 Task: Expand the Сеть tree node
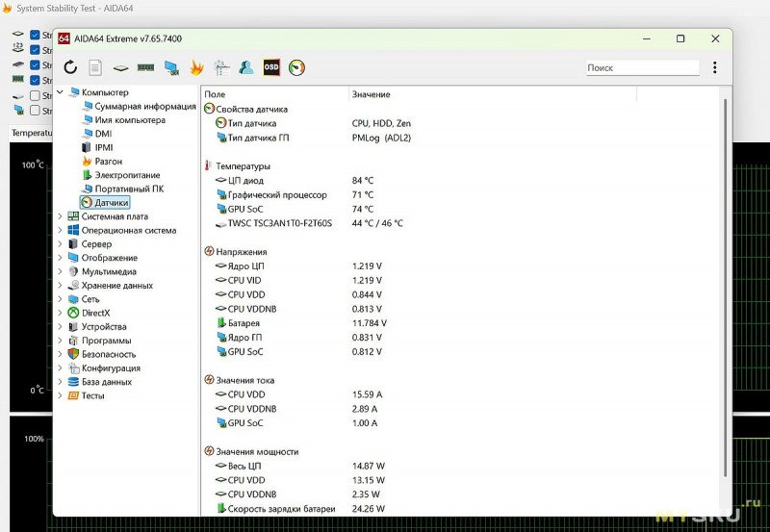(x=61, y=299)
